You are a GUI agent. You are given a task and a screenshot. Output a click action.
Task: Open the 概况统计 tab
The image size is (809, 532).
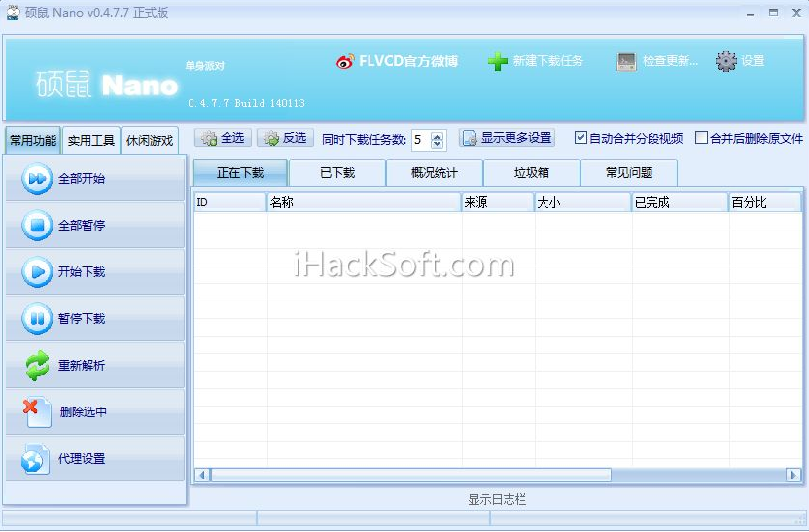click(x=434, y=172)
